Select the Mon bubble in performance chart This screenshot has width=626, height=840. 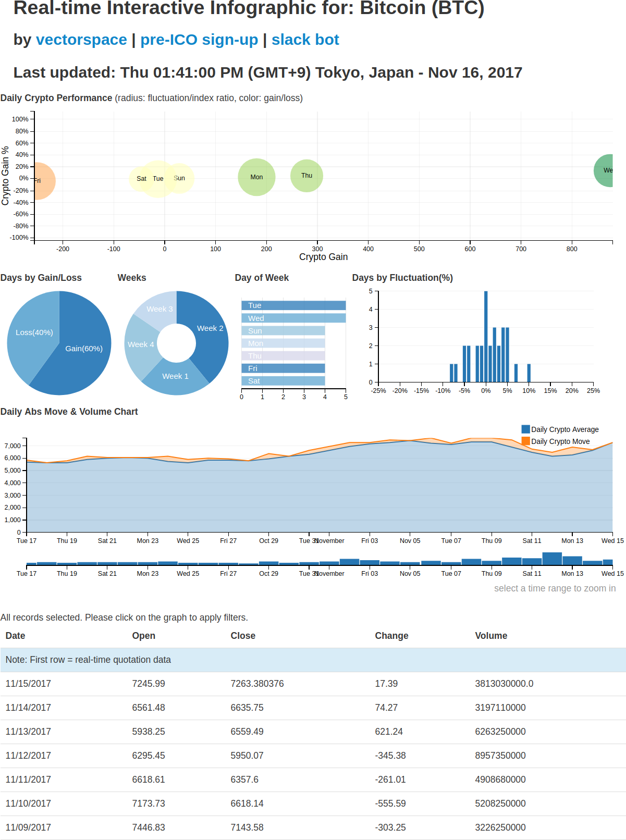[256, 177]
